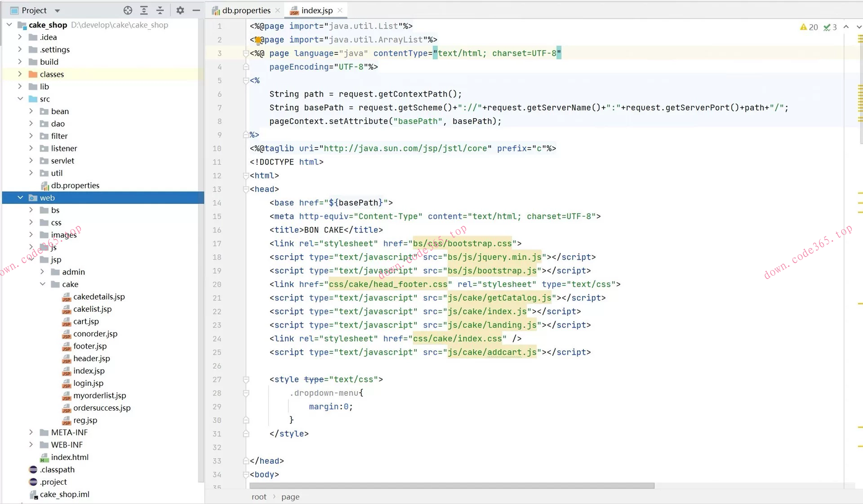
Task: Open the Project view dropdown
Action: pyautogui.click(x=57, y=10)
